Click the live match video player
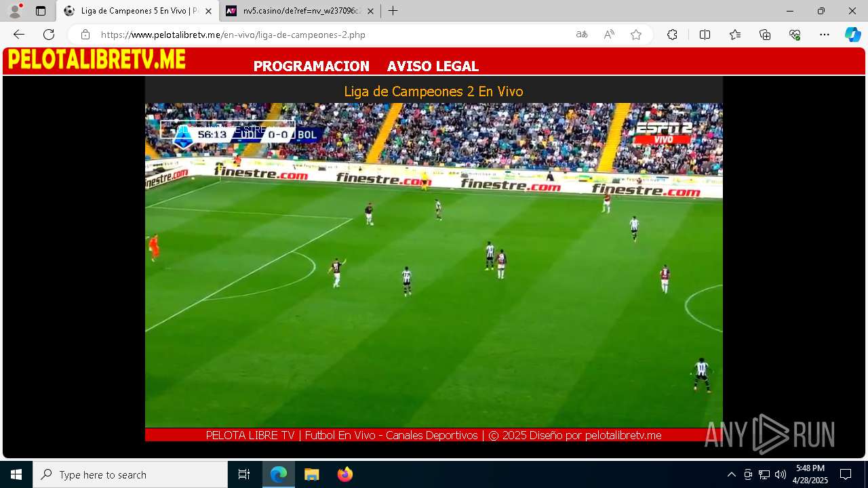 (434, 265)
